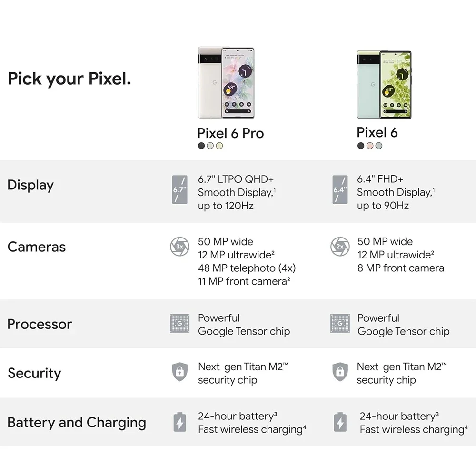Image resolution: width=476 pixels, height=476 pixels.
Task: Click the Pixel 6 Pro phone image
Action: [226, 83]
